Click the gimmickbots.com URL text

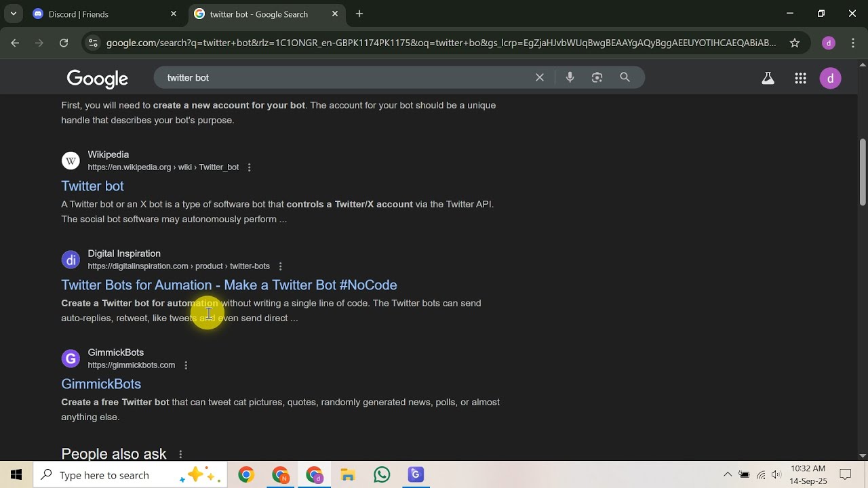[x=132, y=365]
